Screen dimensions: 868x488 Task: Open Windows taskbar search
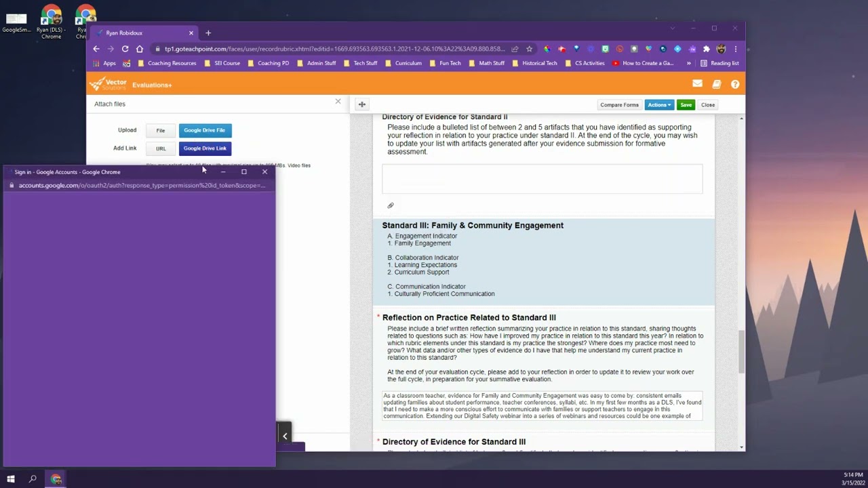pyautogui.click(x=33, y=479)
